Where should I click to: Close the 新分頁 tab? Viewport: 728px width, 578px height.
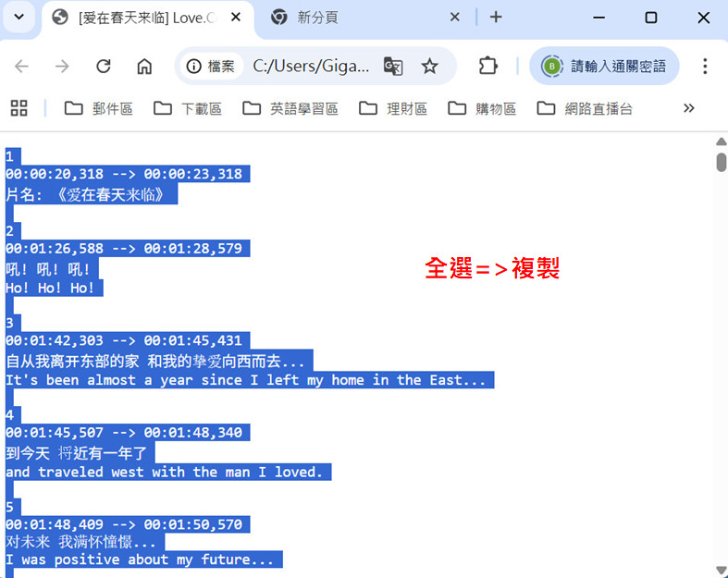(x=455, y=18)
